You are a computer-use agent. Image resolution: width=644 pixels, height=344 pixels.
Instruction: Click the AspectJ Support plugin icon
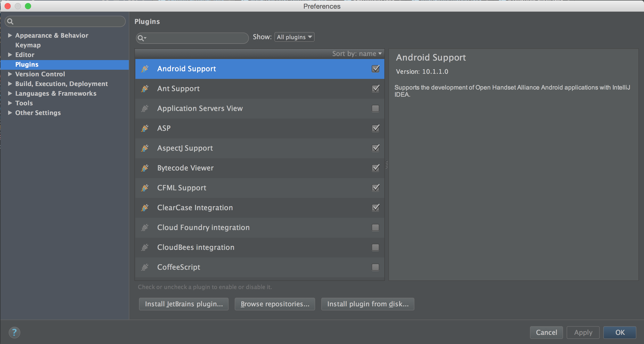point(145,148)
